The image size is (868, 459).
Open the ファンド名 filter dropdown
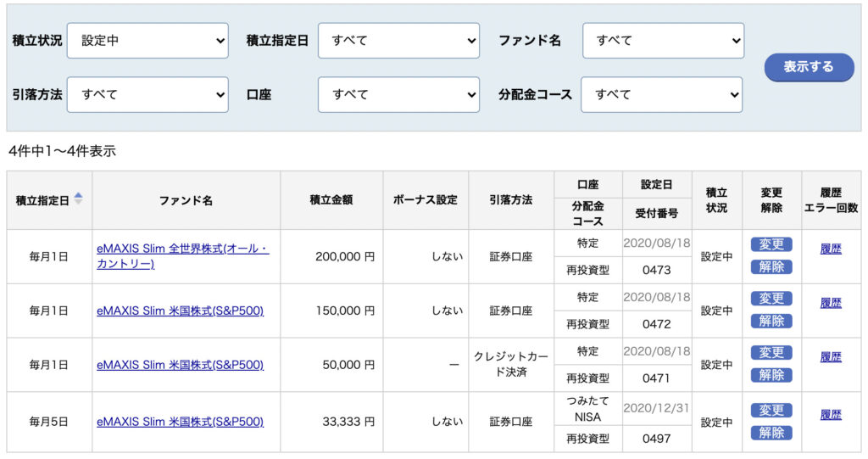pyautogui.click(x=663, y=41)
